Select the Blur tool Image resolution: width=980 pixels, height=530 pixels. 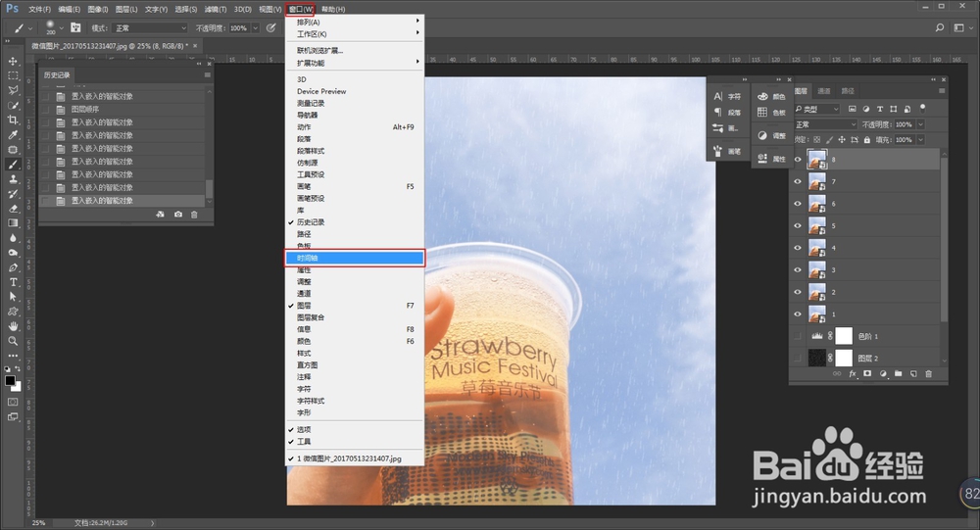[x=13, y=238]
